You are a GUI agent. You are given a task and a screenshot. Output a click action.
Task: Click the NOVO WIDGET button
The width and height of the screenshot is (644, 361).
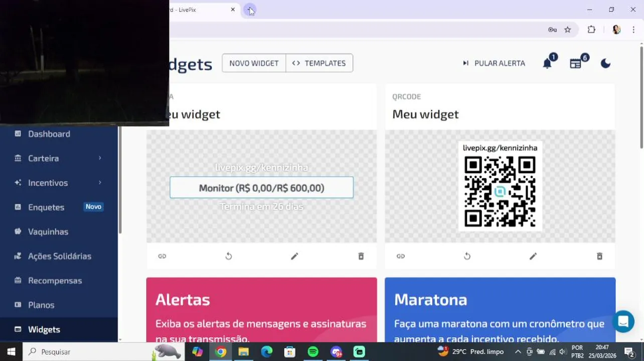click(254, 63)
